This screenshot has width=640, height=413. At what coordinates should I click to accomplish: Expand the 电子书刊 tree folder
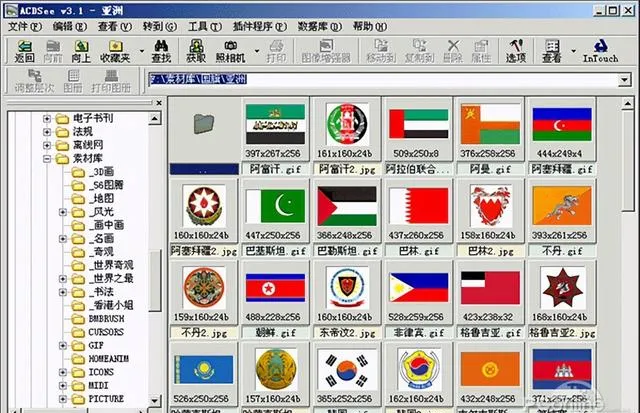click(x=47, y=119)
